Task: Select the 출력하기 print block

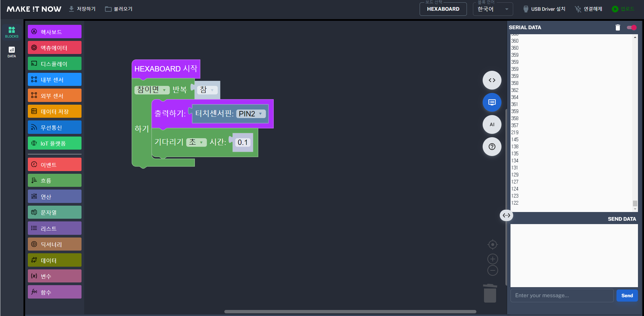Action: pos(170,114)
